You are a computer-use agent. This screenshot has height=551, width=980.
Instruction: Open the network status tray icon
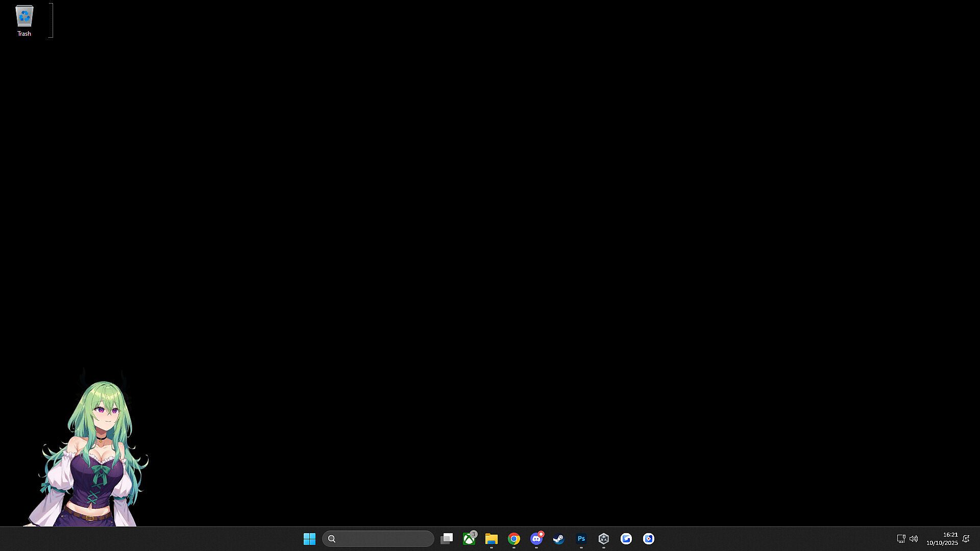tap(901, 539)
